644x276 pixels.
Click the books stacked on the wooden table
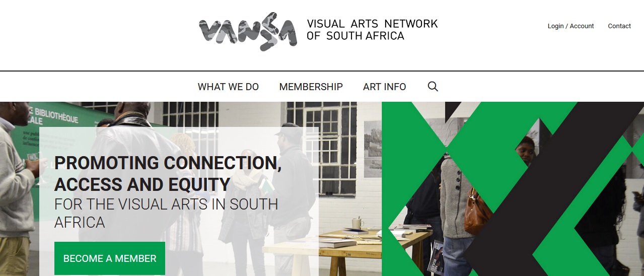coord(337,243)
